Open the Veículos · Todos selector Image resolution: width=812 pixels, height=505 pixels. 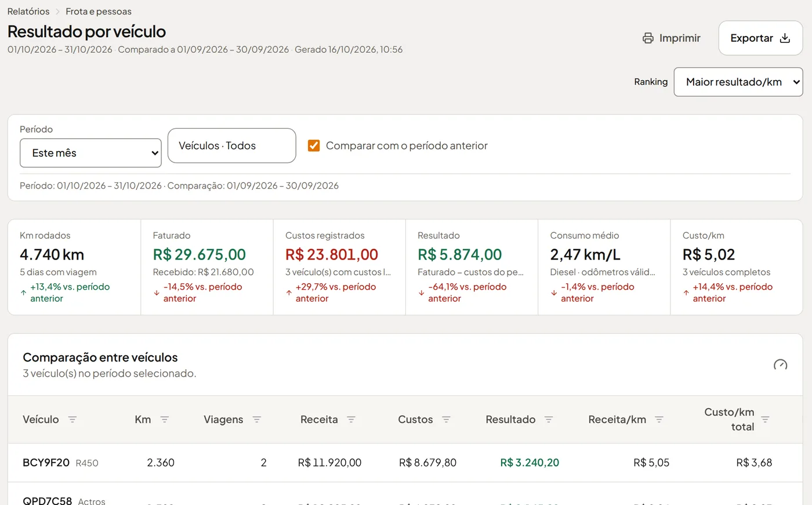pyautogui.click(x=232, y=146)
